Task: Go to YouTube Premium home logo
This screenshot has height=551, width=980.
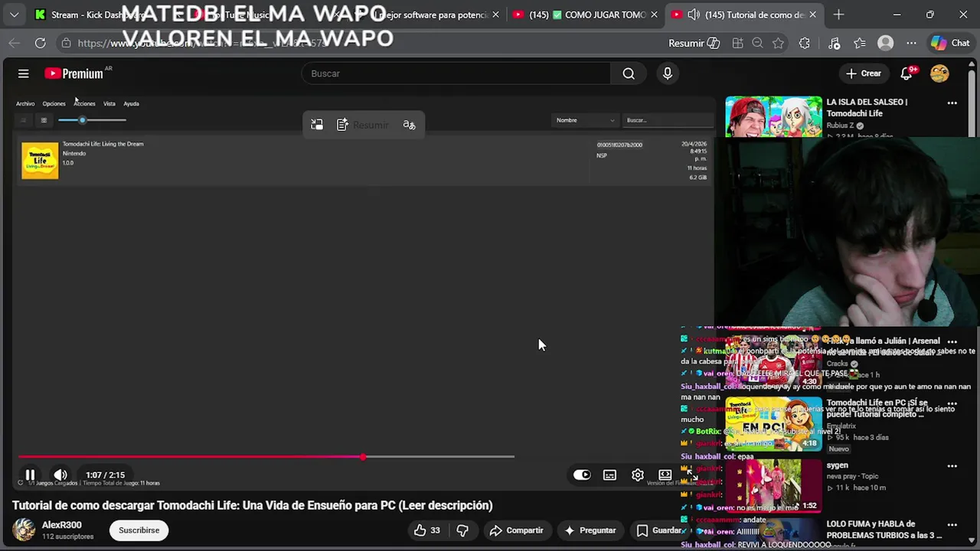Action: click(x=73, y=73)
